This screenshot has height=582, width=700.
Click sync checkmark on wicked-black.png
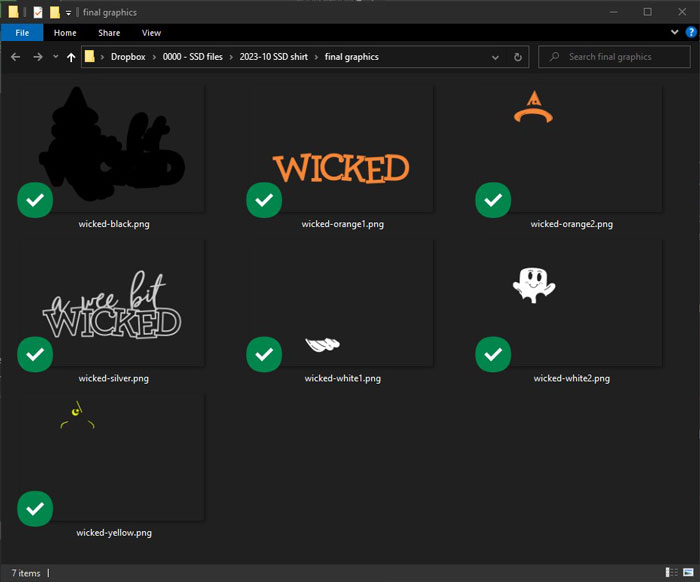(x=35, y=200)
